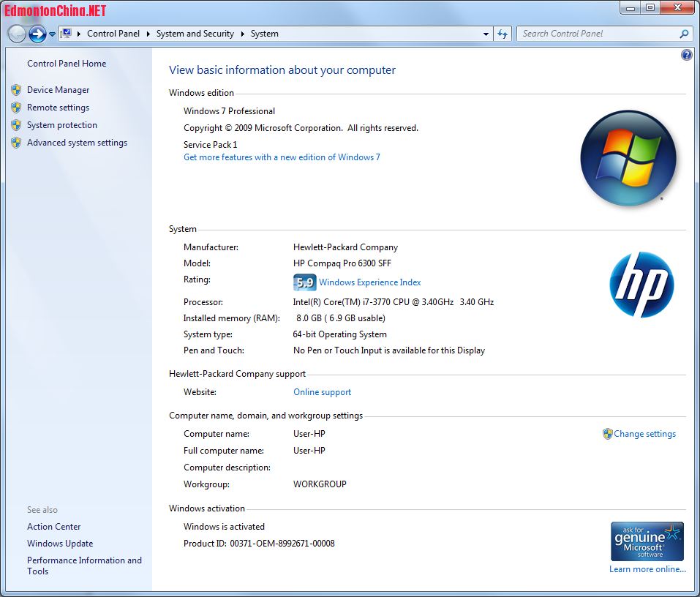
Task: Expand the address bar history dropdown
Action: click(x=486, y=34)
